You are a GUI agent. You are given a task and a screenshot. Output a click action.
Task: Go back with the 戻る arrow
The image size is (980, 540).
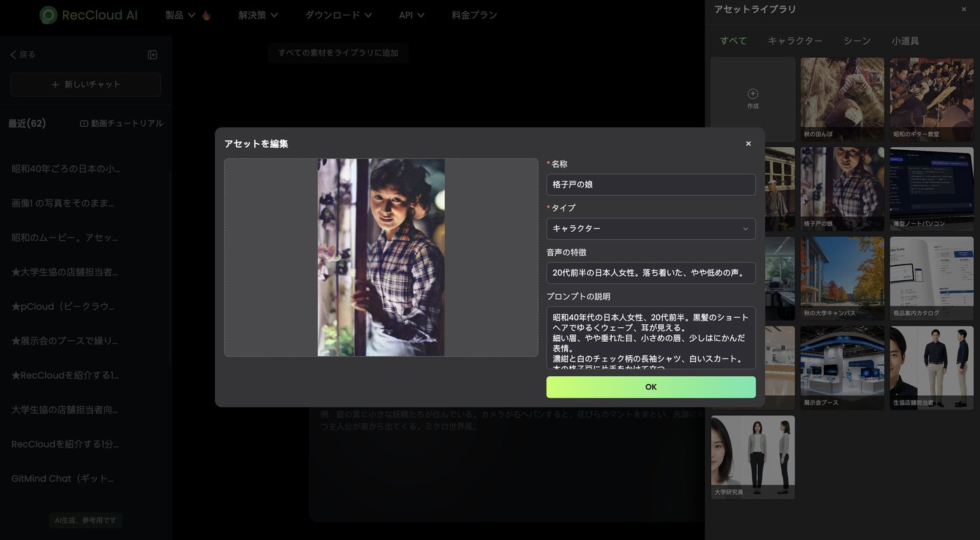pos(22,55)
